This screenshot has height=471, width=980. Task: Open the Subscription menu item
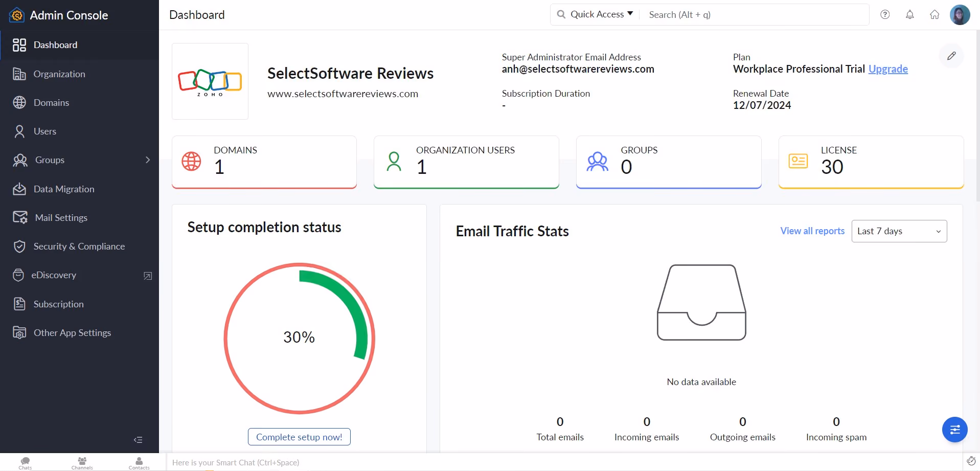[x=79, y=304]
